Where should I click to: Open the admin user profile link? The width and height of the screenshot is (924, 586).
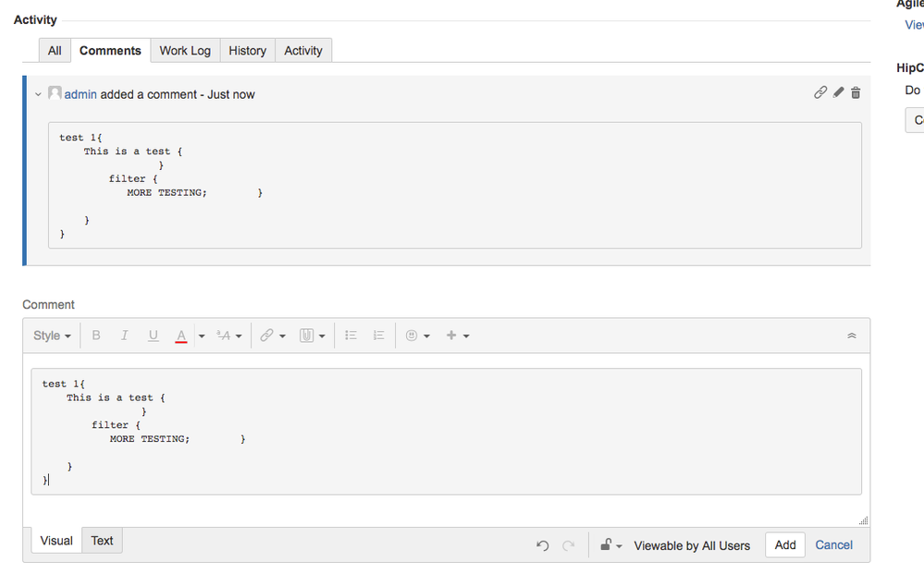[80, 94]
